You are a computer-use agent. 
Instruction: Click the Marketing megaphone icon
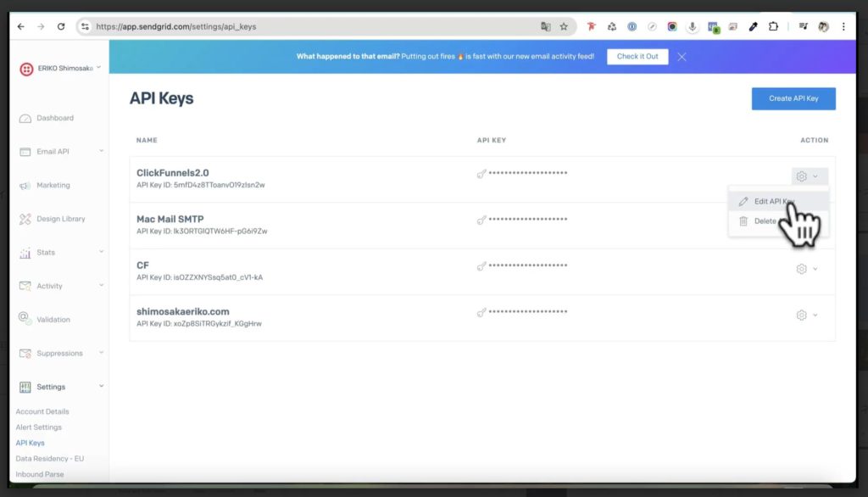tap(25, 186)
